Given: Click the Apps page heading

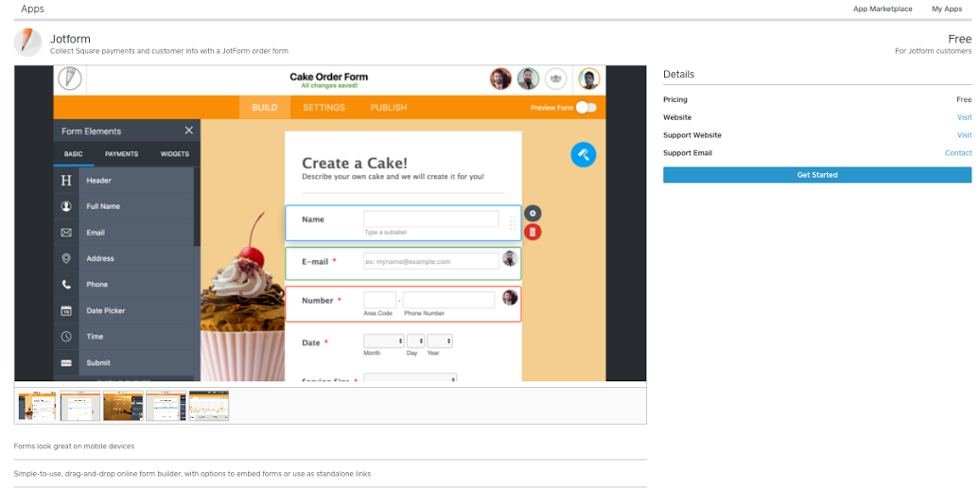Looking at the screenshot, I should (x=32, y=9).
